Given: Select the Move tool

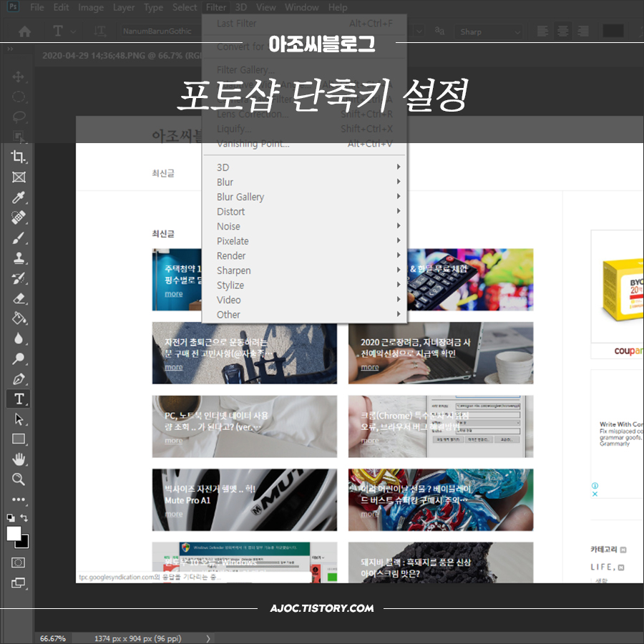Looking at the screenshot, I should point(19,77).
